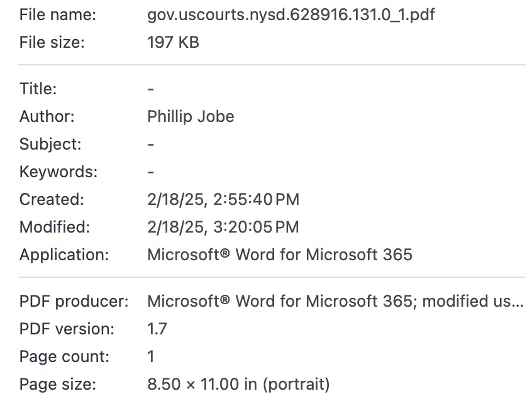Click the Created label

coord(52,199)
